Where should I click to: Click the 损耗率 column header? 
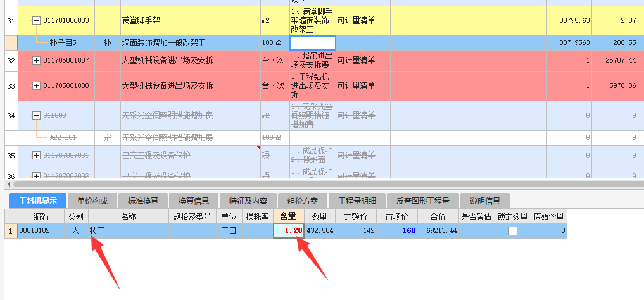pos(258,216)
